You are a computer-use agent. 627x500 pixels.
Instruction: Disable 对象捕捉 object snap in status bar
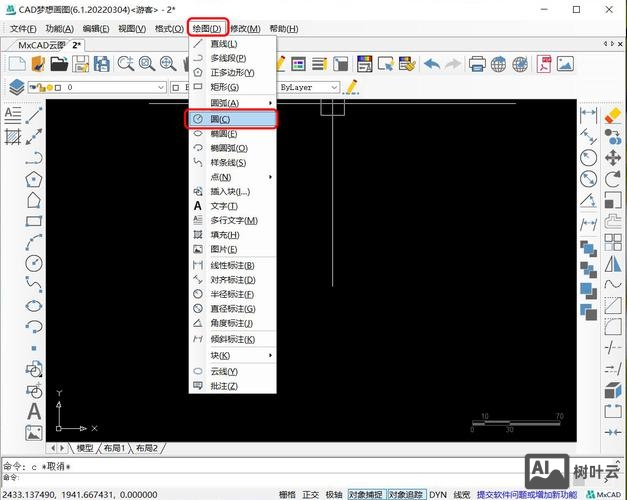[367, 494]
